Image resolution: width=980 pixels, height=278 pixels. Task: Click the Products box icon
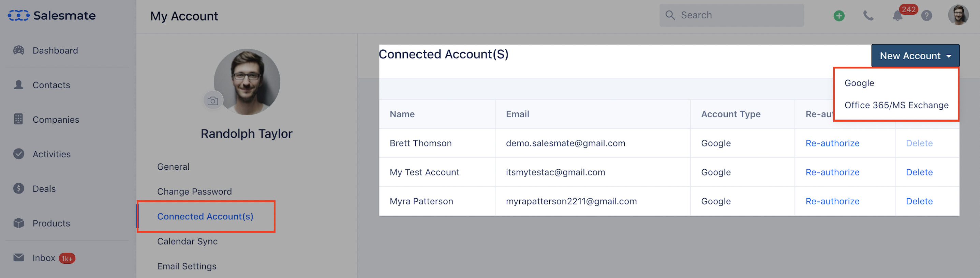click(19, 223)
